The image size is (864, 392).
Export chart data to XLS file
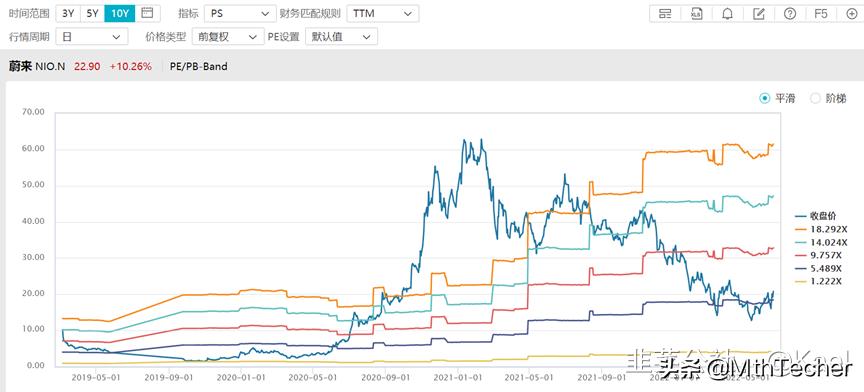pos(696,14)
